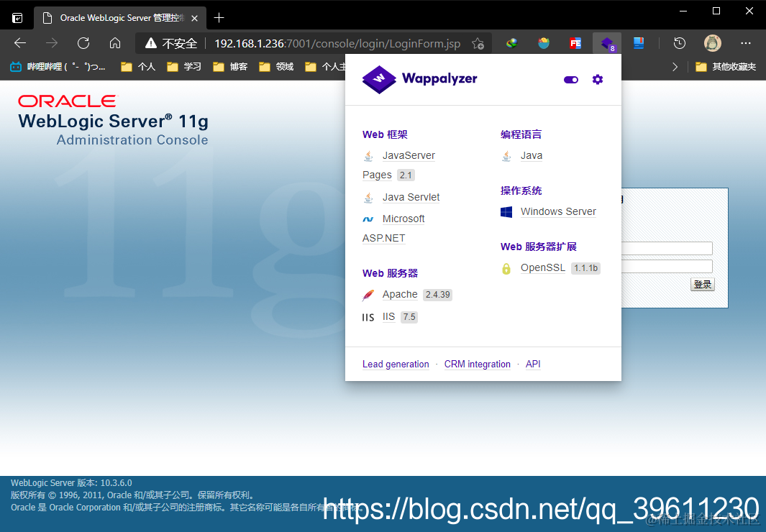
Task: Open the tab actions menu icon
Action: tap(17, 18)
